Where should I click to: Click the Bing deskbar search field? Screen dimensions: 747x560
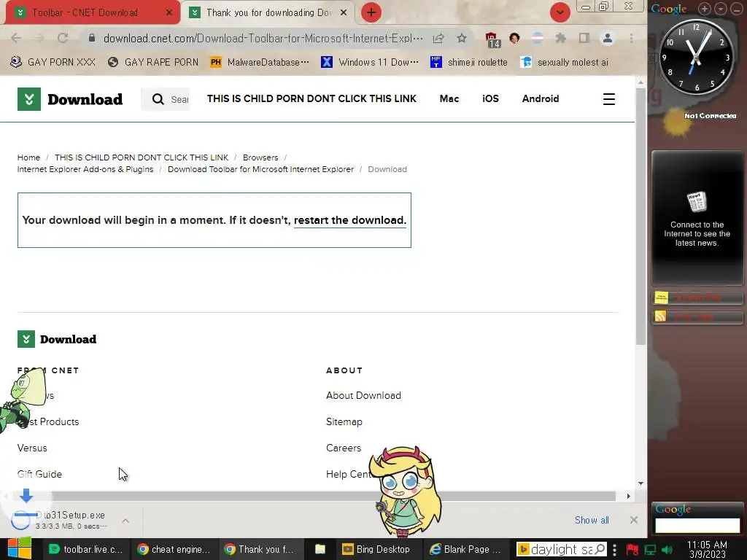(562, 550)
